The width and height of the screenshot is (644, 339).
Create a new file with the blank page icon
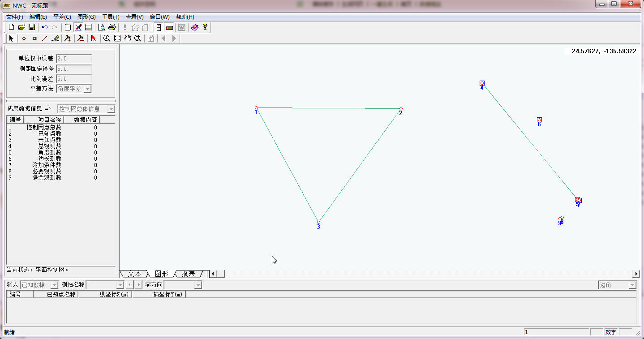(12, 27)
